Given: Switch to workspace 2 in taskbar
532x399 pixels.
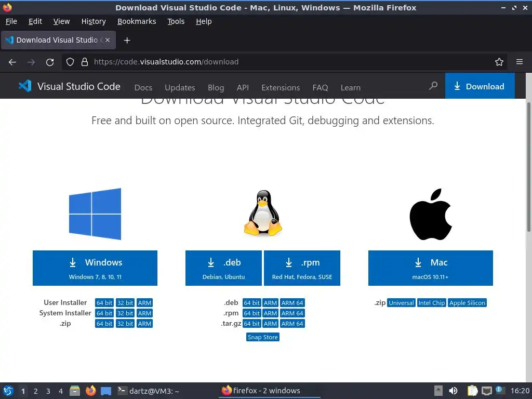Looking at the screenshot, I should 36,391.
